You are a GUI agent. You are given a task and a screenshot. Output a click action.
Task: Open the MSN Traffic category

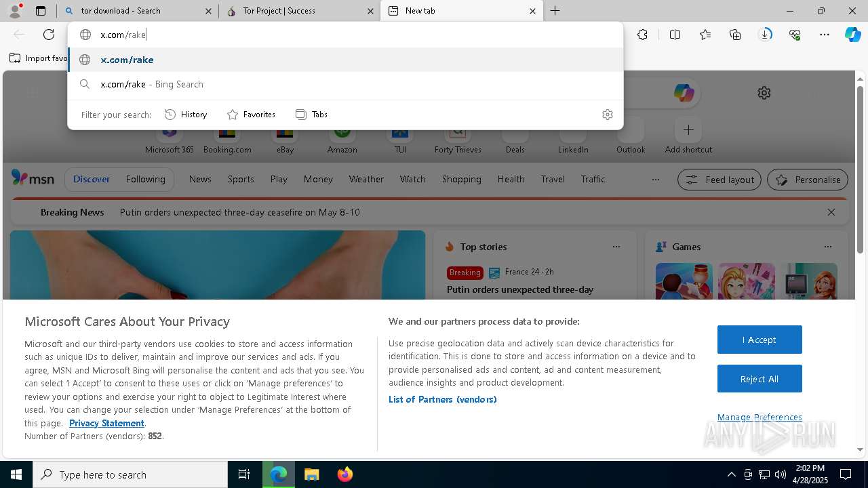pyautogui.click(x=593, y=179)
